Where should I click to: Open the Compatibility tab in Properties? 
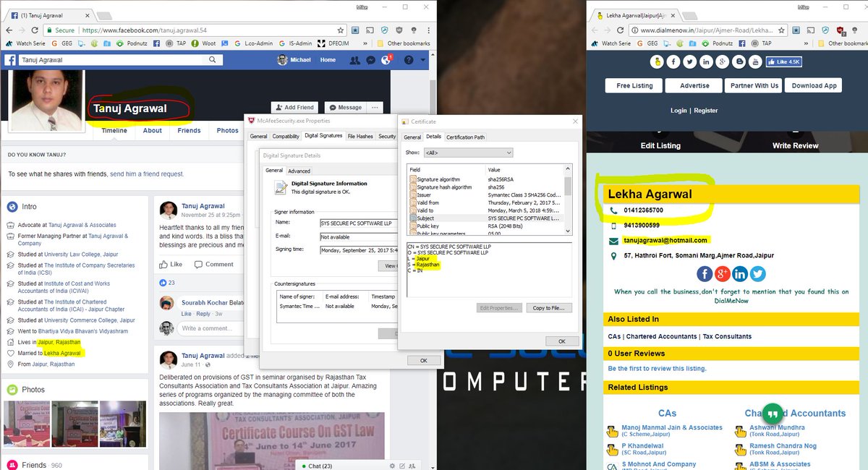[286, 136]
